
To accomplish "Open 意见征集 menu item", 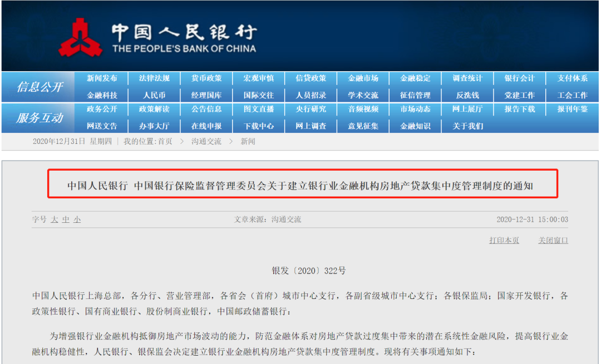I will point(363,126).
